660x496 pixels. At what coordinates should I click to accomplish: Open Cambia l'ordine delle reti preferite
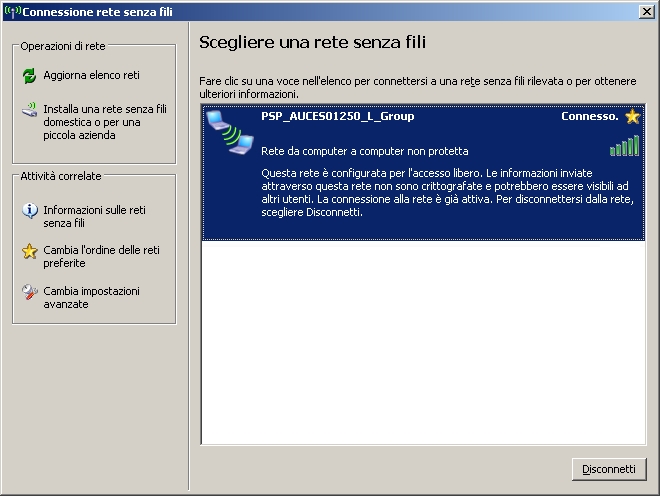[x=101, y=256]
